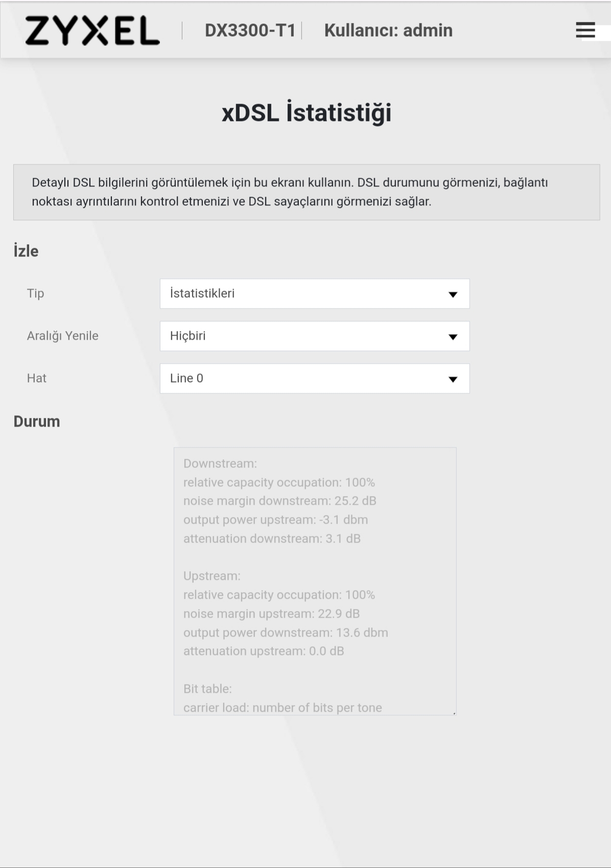Click the Kullanıcı: admin label

click(388, 31)
